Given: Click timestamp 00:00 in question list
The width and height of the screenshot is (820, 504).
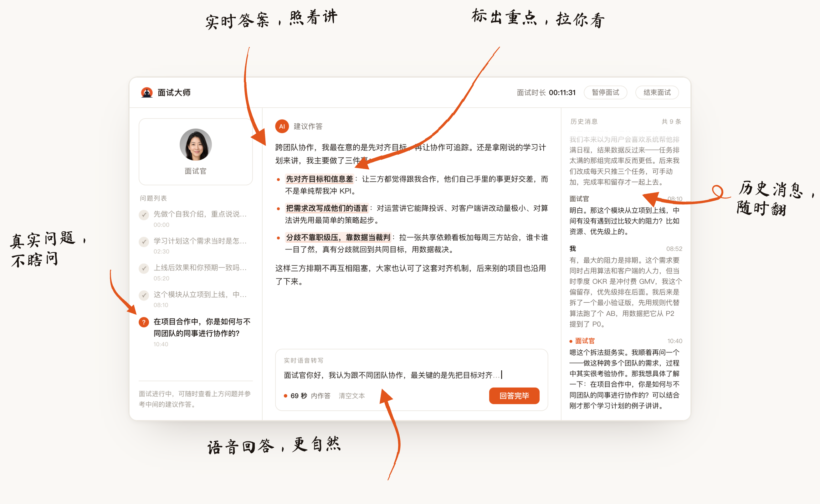Looking at the screenshot, I should (x=161, y=225).
